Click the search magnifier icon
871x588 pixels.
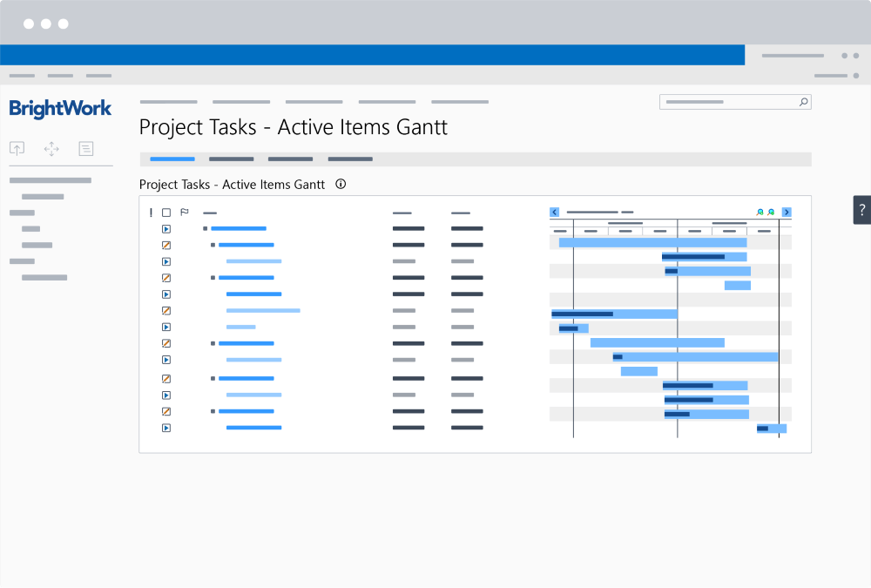[x=803, y=102]
